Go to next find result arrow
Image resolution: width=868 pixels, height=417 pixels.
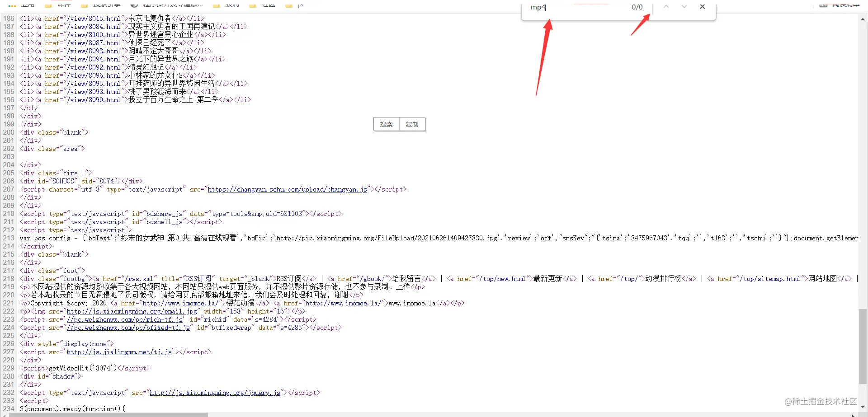point(684,7)
